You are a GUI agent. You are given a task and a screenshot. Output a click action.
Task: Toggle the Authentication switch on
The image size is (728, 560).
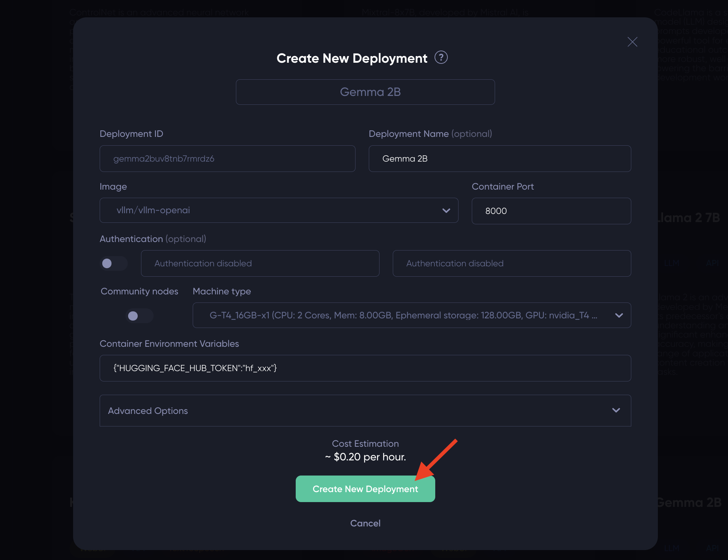tap(114, 263)
